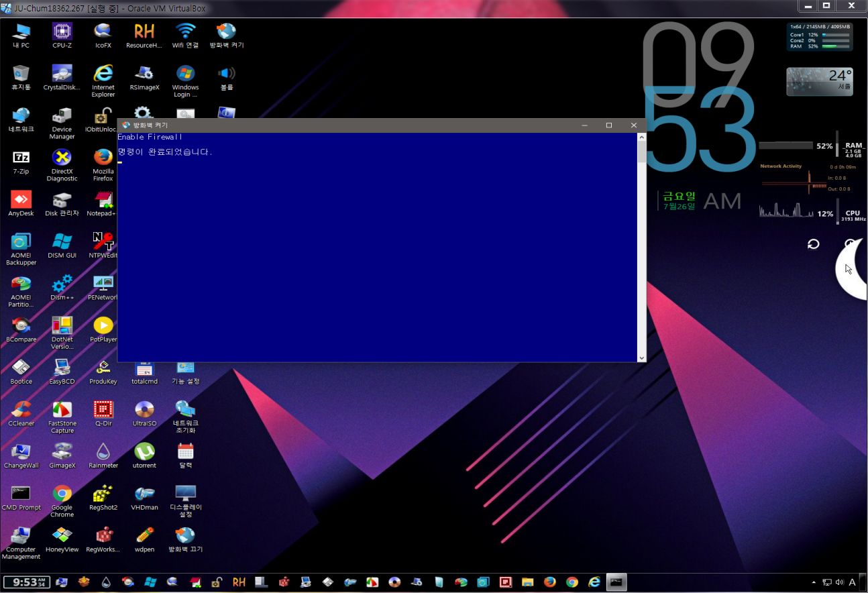The width and height of the screenshot is (868, 593).
Task: Click the Rainmeter refresh arrow widget icon
Action: tap(813, 244)
